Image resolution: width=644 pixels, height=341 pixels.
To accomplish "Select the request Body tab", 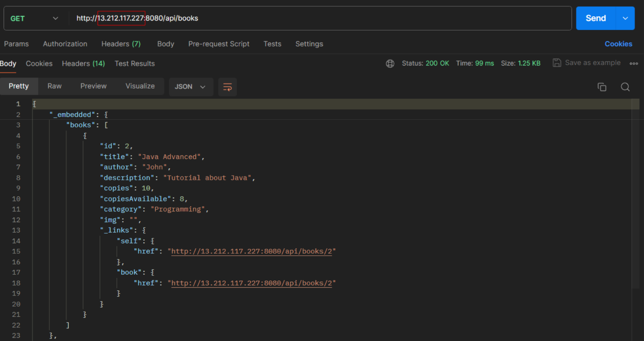I will pos(166,44).
